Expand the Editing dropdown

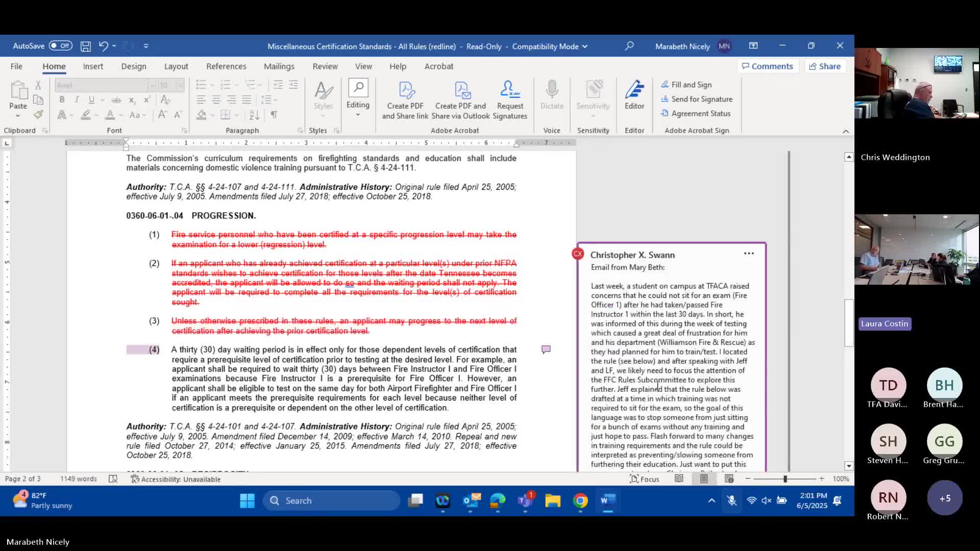[x=358, y=101]
